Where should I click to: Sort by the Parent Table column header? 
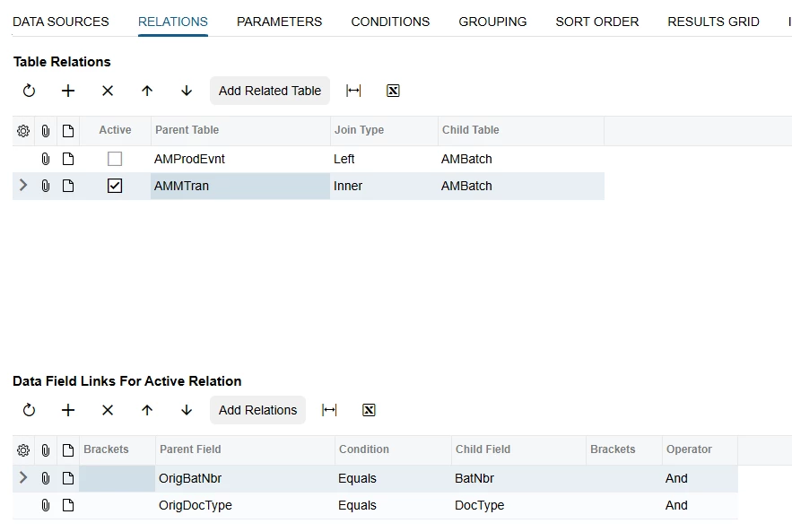click(240, 130)
